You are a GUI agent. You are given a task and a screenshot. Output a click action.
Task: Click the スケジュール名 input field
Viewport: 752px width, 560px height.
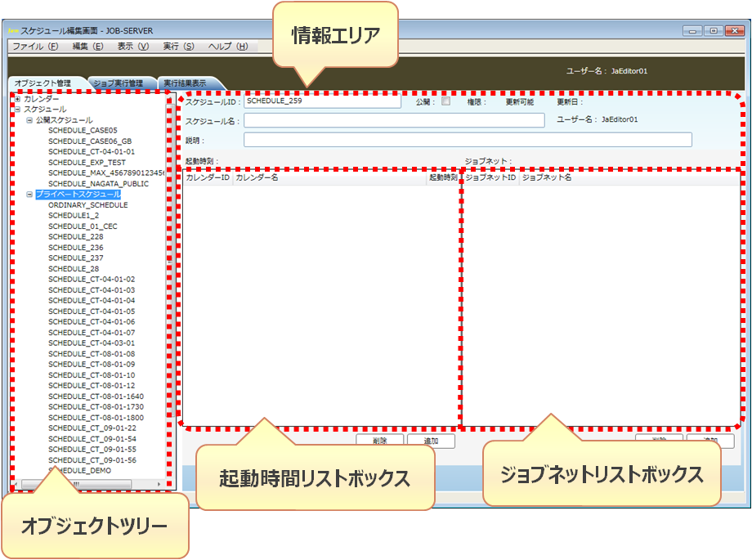(394, 120)
